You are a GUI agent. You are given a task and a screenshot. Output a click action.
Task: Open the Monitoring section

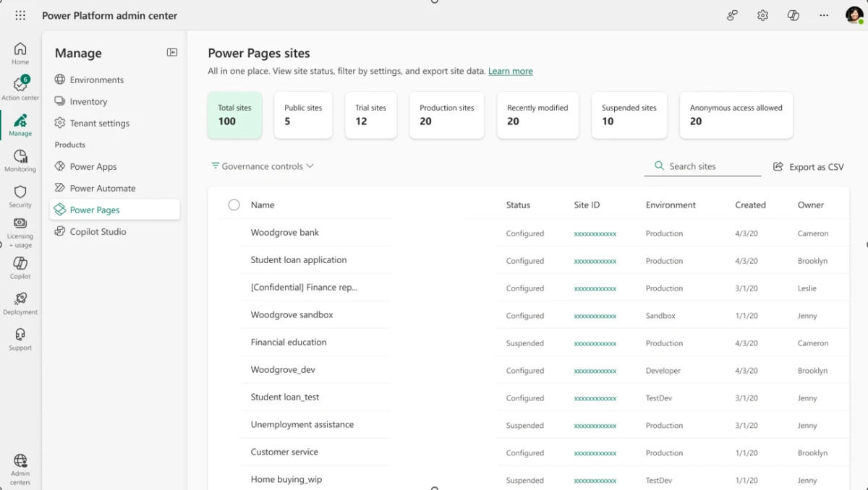[x=20, y=160]
